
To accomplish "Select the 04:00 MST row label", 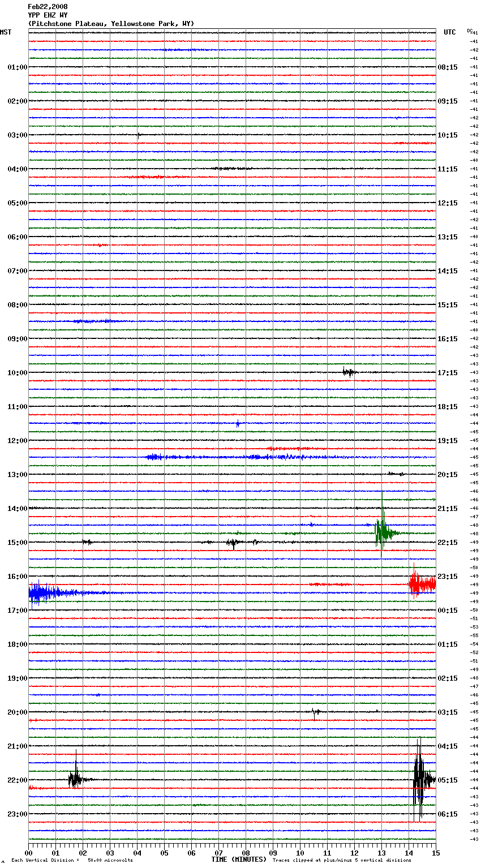I will [17, 169].
